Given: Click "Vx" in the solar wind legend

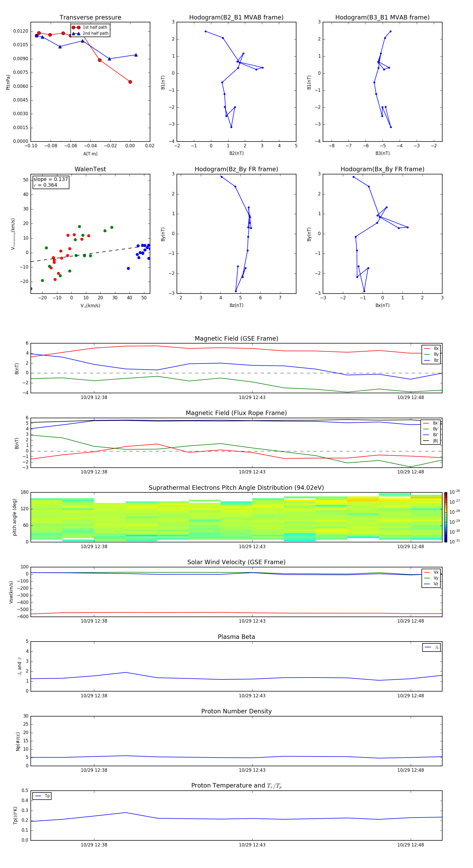Looking at the screenshot, I should click(436, 573).
